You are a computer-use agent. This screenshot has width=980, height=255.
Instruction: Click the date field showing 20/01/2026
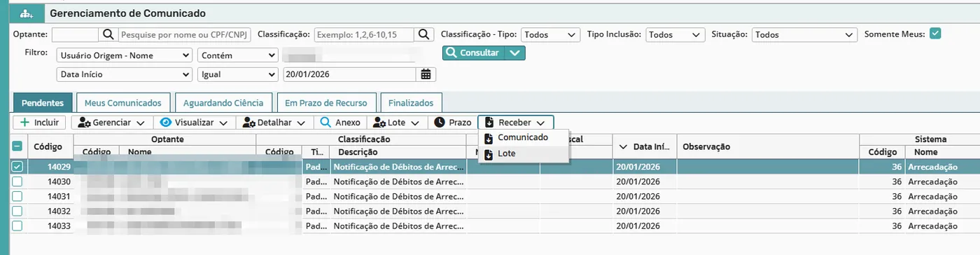tap(350, 74)
